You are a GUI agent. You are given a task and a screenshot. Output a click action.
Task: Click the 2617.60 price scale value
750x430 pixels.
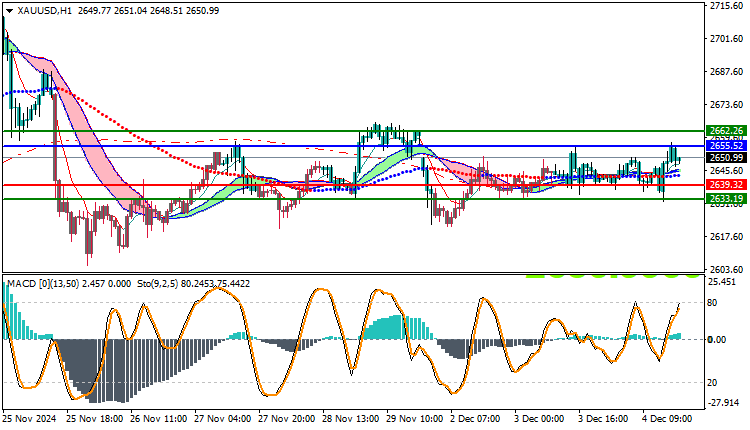pyautogui.click(x=727, y=237)
